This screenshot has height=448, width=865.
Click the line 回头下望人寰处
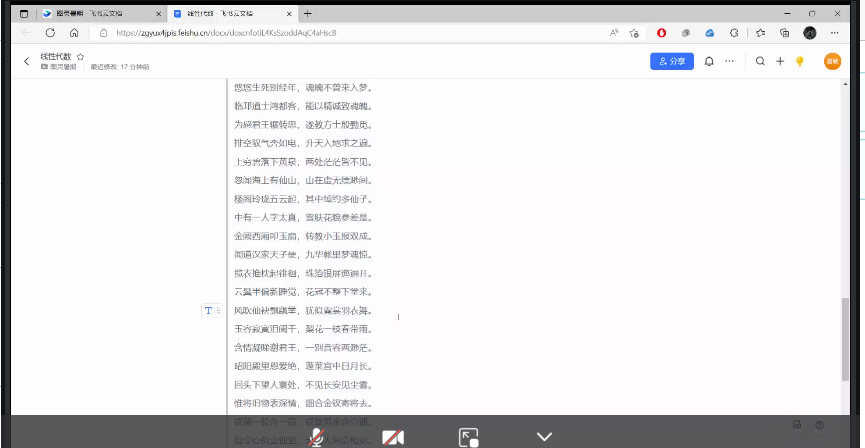[x=265, y=385]
